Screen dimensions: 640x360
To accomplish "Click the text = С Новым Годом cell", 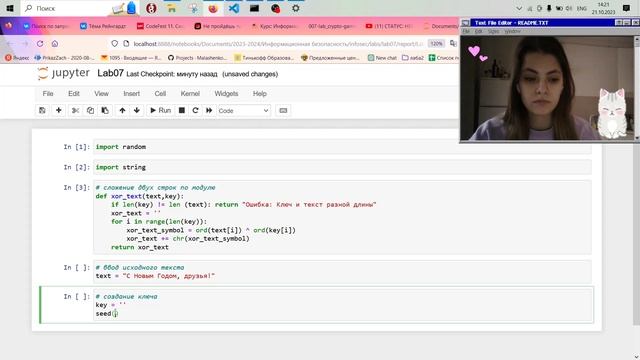I will pos(342,272).
